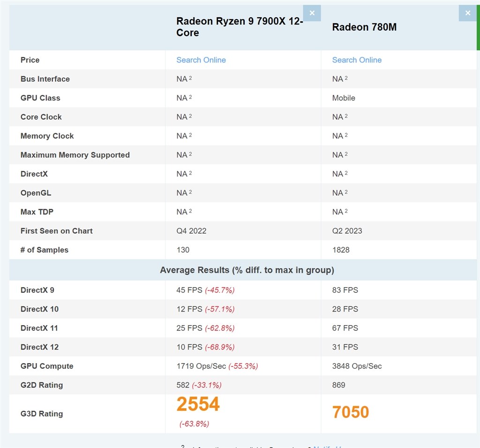The image size is (480, 448).
Task: Click the 10 FPS (-68.9%) value
Action: click(x=205, y=347)
